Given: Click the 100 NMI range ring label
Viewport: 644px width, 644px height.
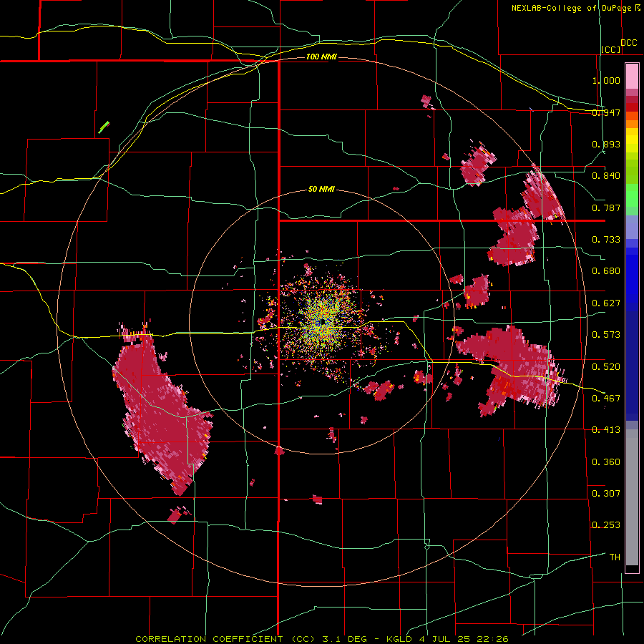Looking at the screenshot, I should pyautogui.click(x=321, y=57).
